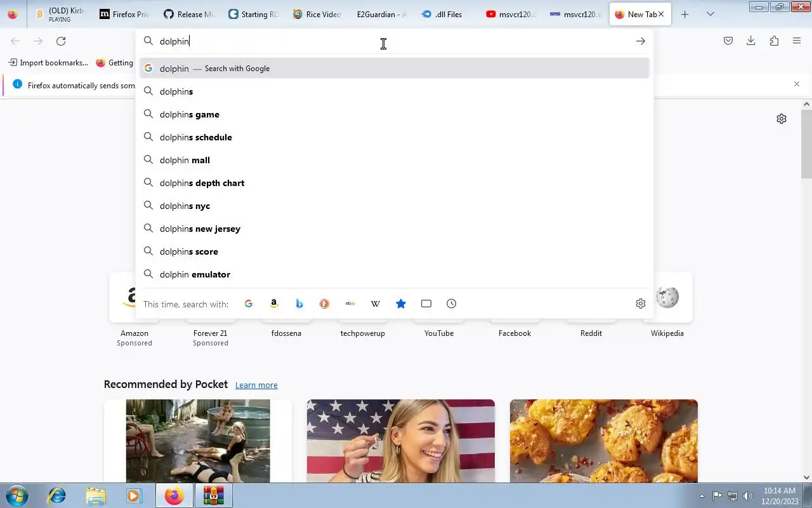
Task: Click the taskbar clock and date
Action: 780,496
